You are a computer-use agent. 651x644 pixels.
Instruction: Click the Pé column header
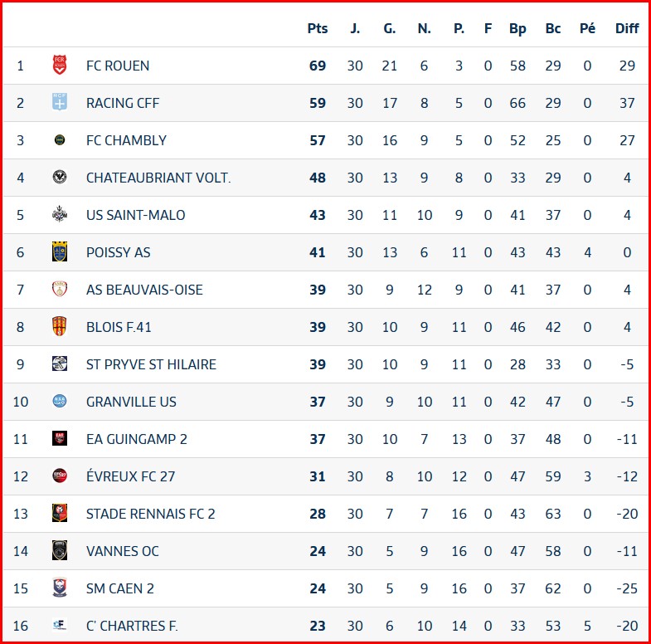coord(587,28)
